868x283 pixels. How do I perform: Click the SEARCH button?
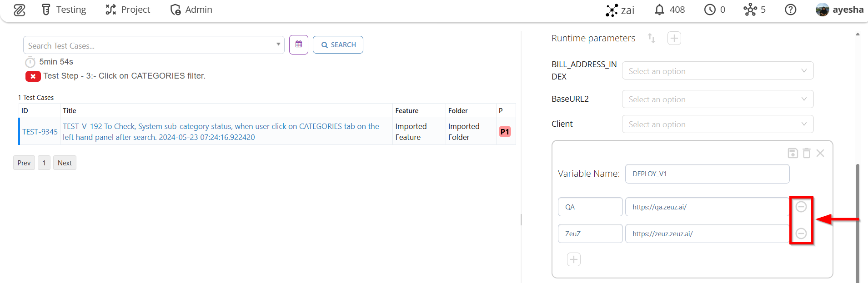(x=338, y=45)
